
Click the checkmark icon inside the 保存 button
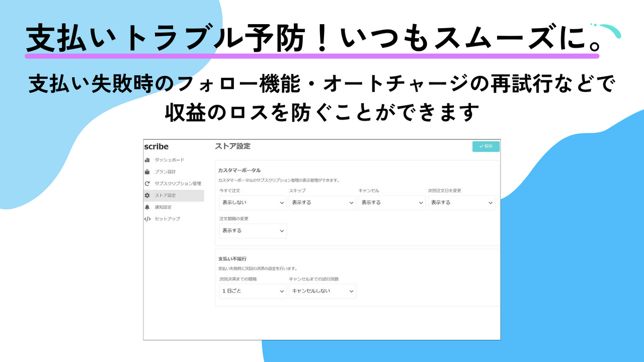[481, 146]
